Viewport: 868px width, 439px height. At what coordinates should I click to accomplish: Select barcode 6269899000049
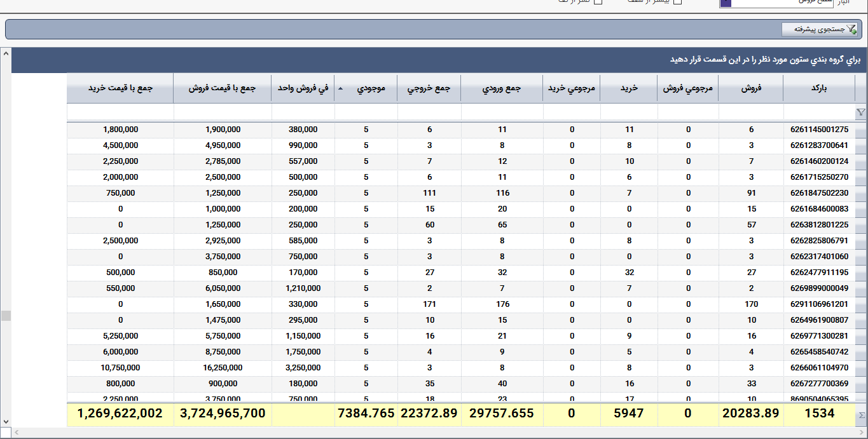pos(819,288)
